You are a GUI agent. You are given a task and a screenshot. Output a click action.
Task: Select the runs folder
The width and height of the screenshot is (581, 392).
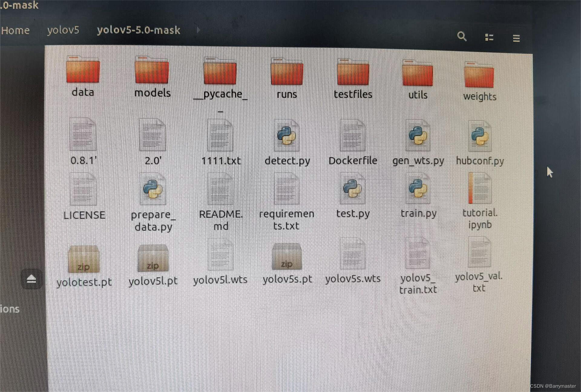point(287,73)
